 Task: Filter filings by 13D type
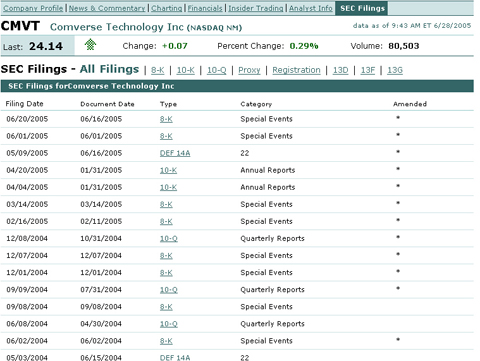[341, 70]
